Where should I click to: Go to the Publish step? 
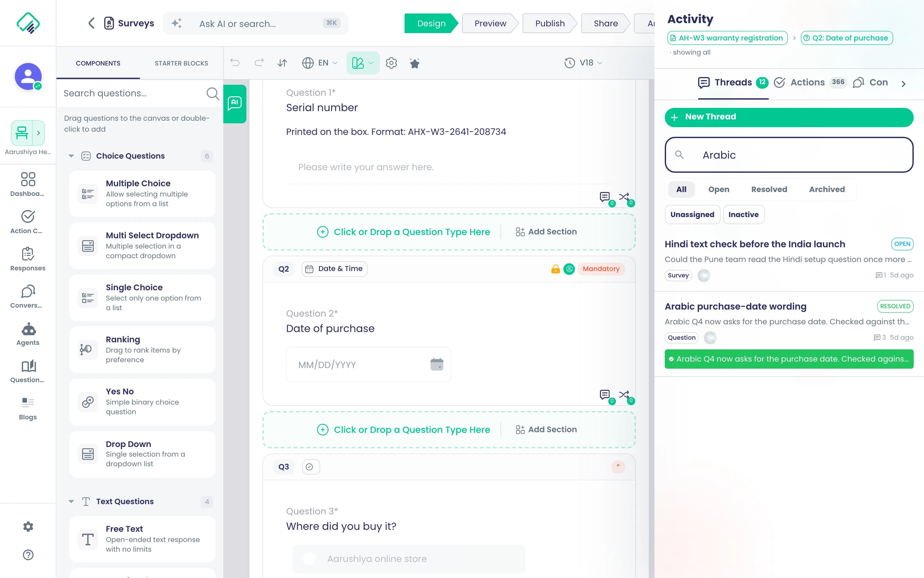pyautogui.click(x=550, y=23)
